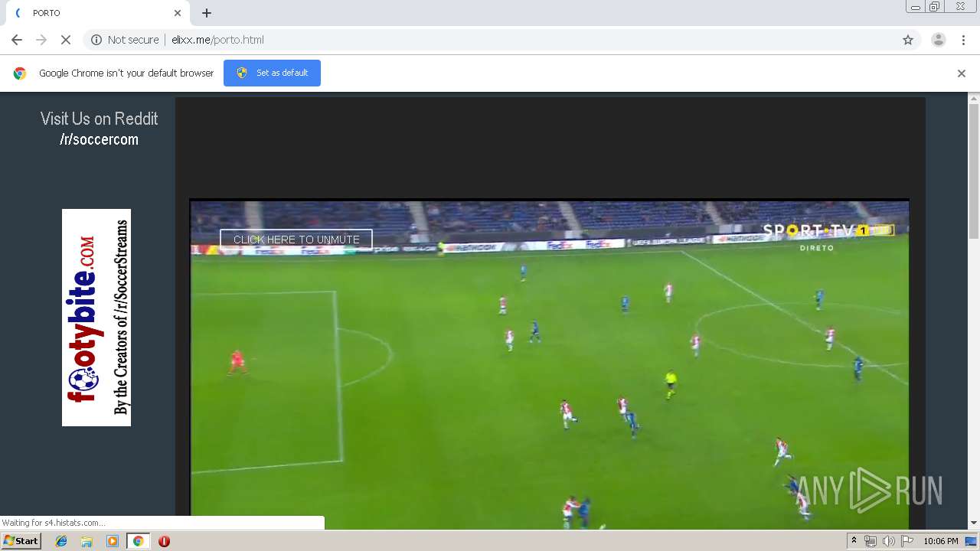The height and width of the screenshot is (551, 980).
Task: Click the network tray icon
Action: (x=871, y=541)
